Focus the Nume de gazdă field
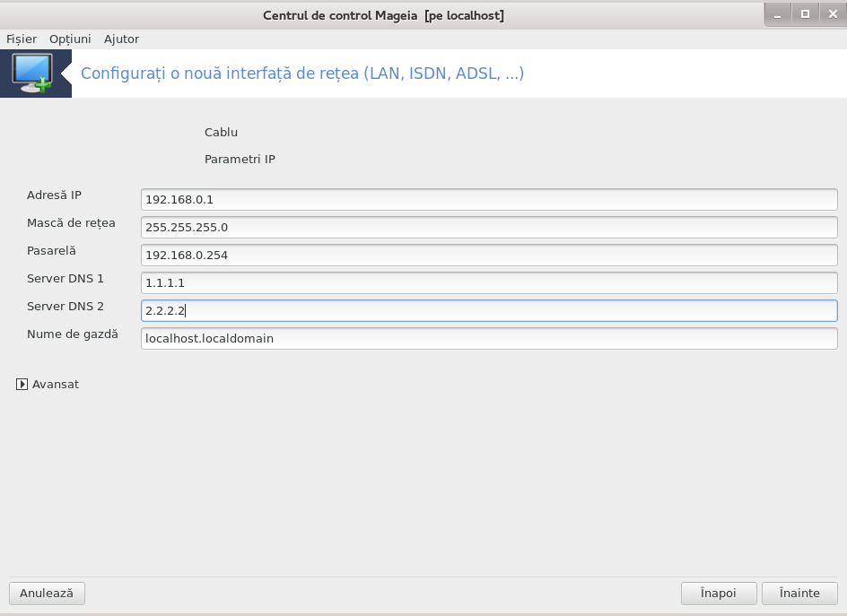Viewport: 847px width, 616px height. pyautogui.click(x=489, y=339)
